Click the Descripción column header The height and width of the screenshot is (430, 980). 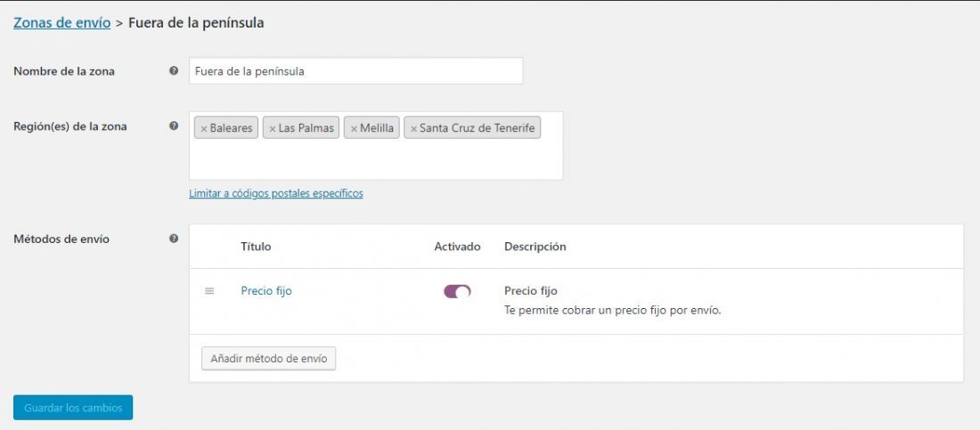coord(535,247)
